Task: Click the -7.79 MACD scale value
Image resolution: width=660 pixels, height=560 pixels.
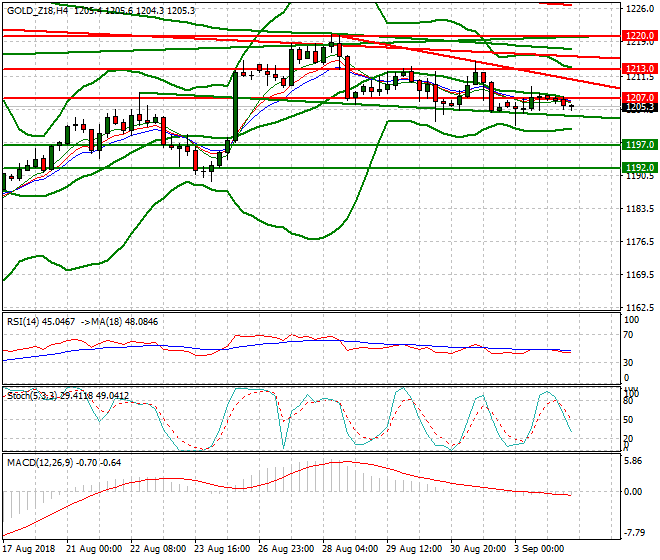Action: coord(635,533)
